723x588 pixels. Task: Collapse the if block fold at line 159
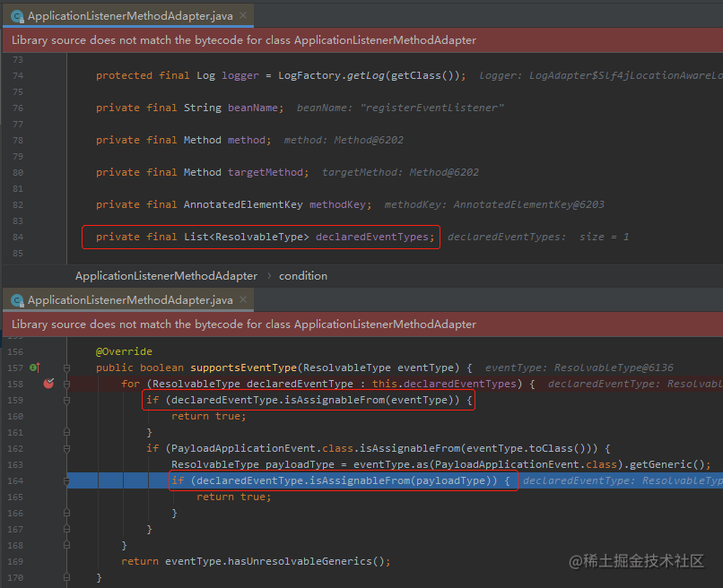[67, 400]
